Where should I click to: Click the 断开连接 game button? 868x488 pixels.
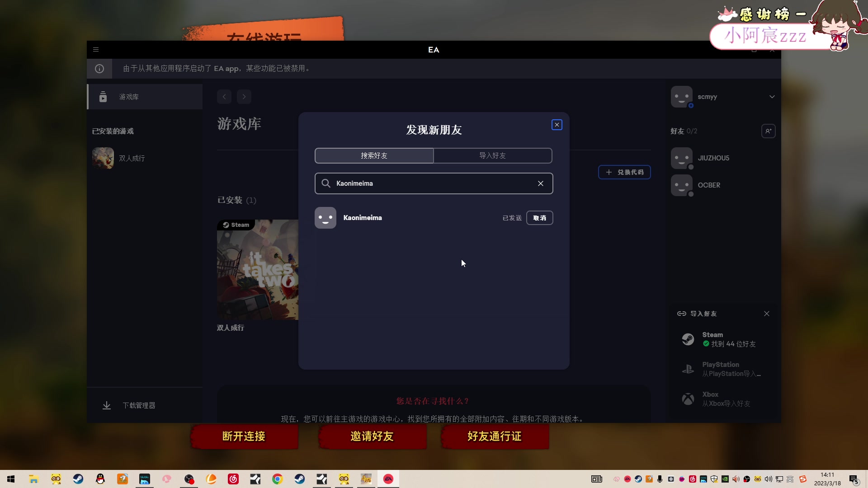pos(244,436)
